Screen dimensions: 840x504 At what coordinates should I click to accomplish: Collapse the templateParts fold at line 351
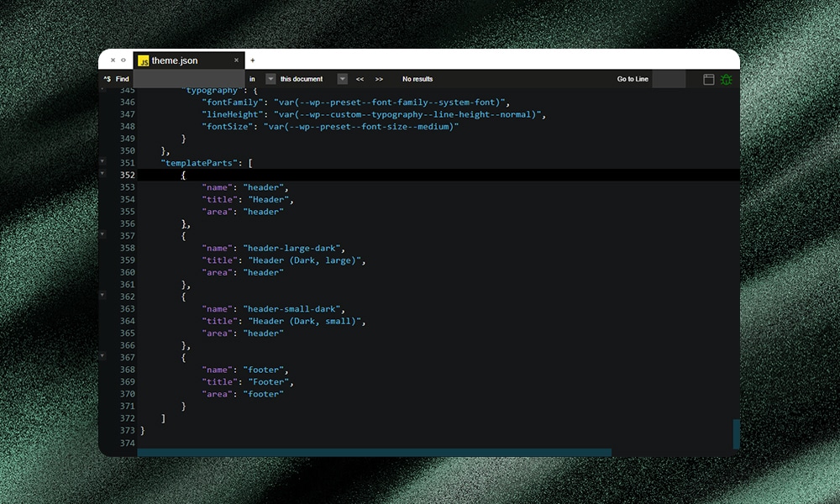[102, 162]
